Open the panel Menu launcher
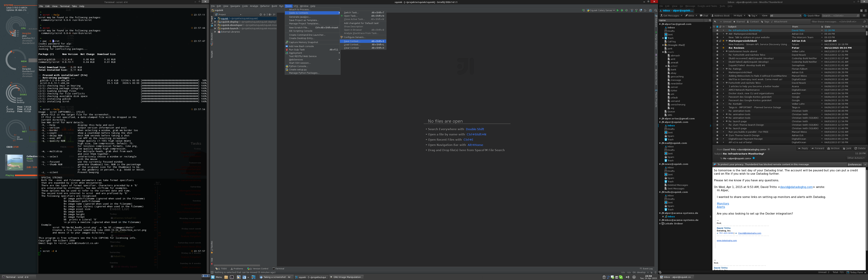Viewport: 868px width, 280px height. pyautogui.click(x=217, y=277)
